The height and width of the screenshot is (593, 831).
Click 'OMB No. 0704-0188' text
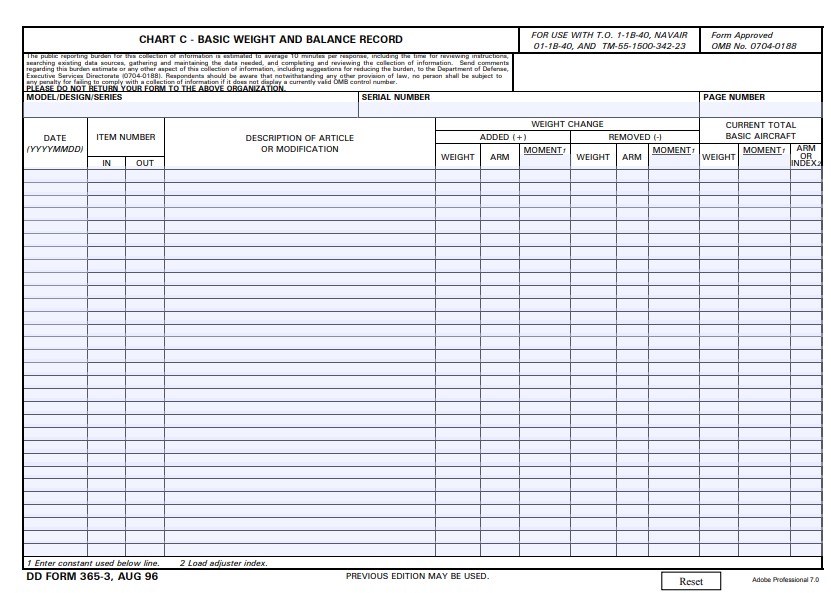(754, 46)
